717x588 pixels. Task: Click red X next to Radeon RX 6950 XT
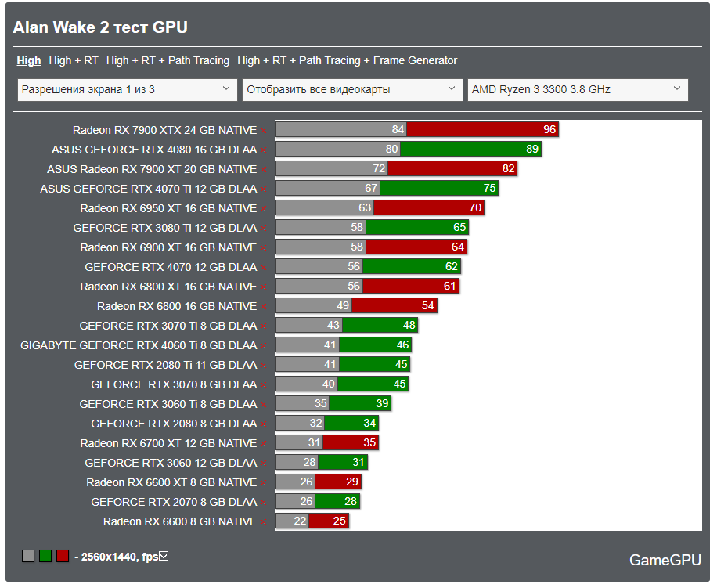(x=264, y=209)
